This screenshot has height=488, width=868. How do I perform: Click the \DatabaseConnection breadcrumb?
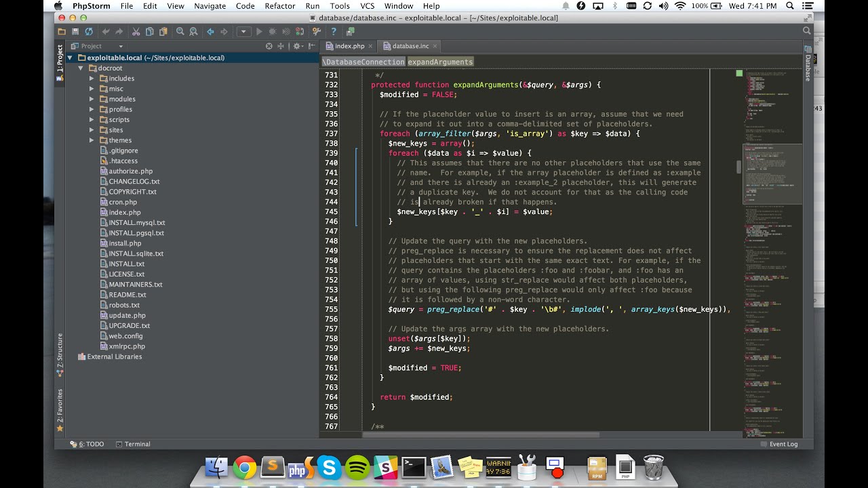click(x=363, y=62)
